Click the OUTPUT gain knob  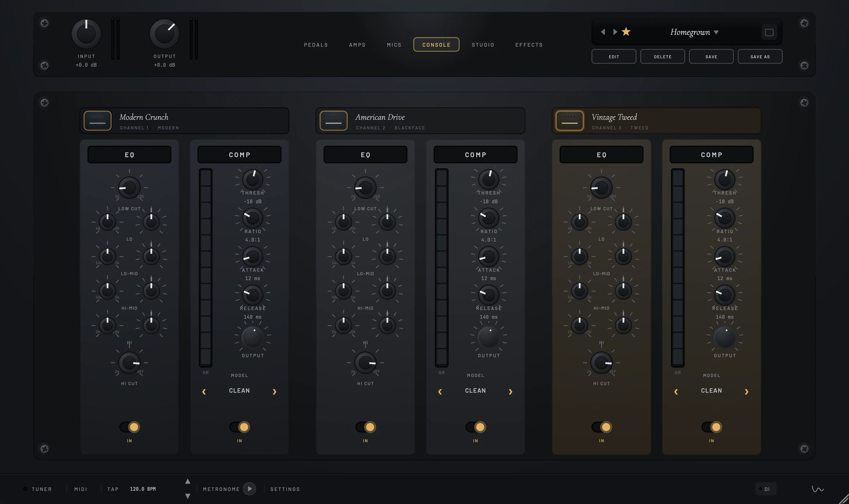pyautogui.click(x=164, y=34)
